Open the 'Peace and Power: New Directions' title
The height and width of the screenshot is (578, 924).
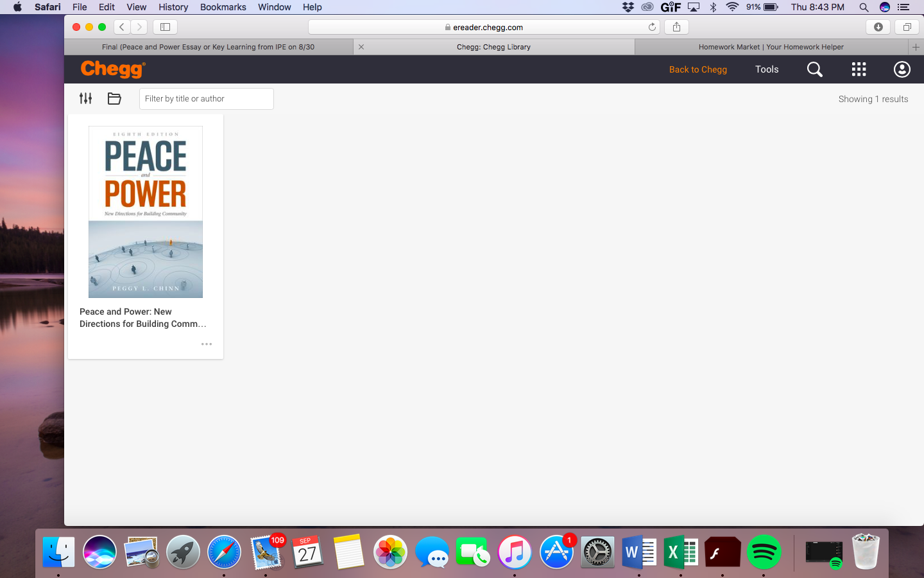[x=143, y=318]
